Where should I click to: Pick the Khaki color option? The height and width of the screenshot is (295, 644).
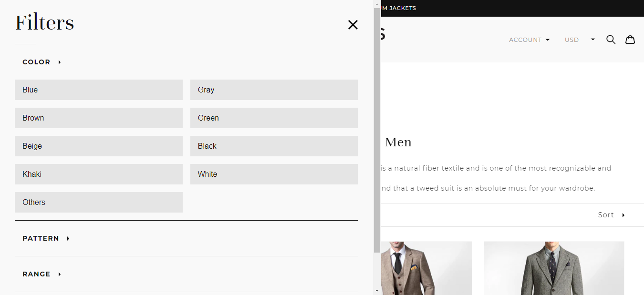(98, 174)
